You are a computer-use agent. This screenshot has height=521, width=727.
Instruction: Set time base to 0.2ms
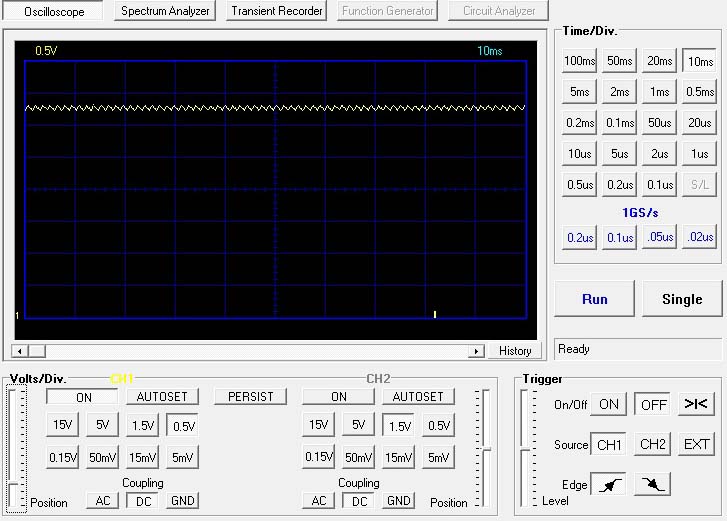pos(580,123)
